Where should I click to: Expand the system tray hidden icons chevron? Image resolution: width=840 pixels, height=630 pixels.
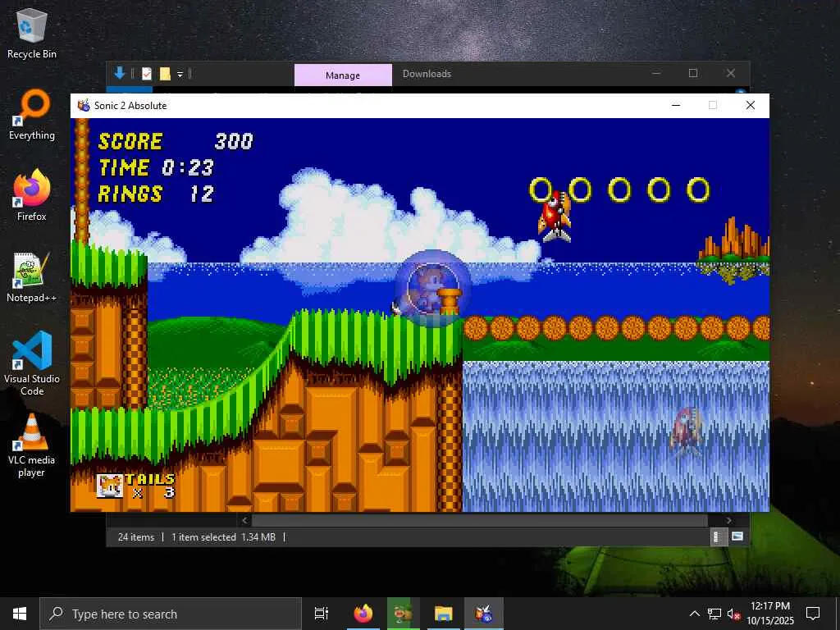[x=694, y=614]
